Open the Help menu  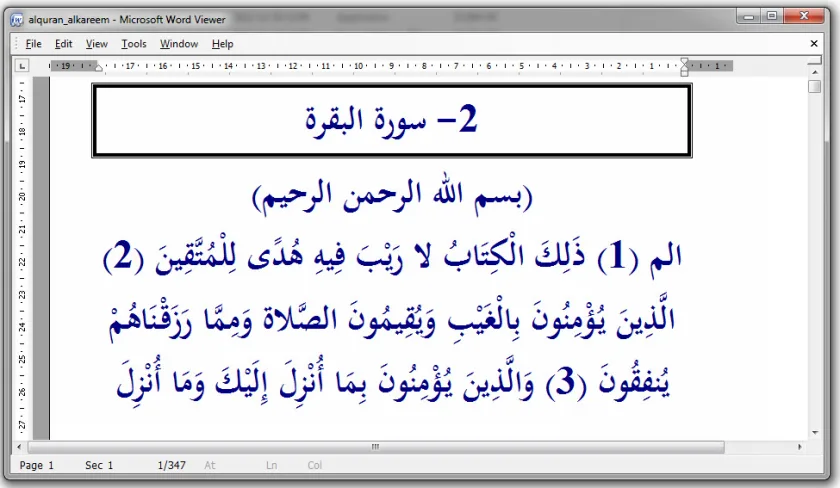(x=222, y=44)
